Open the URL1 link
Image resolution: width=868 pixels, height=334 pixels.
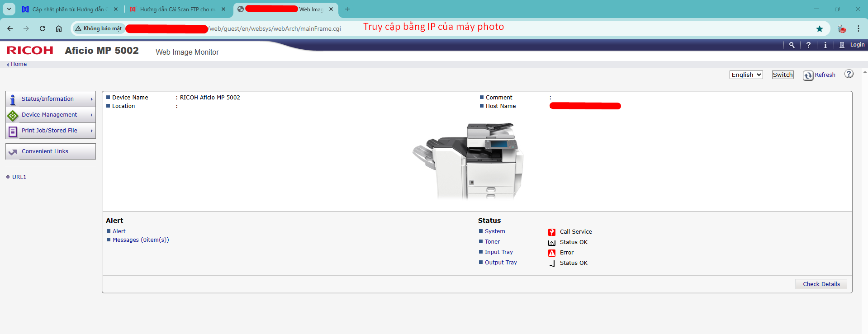pos(19,177)
